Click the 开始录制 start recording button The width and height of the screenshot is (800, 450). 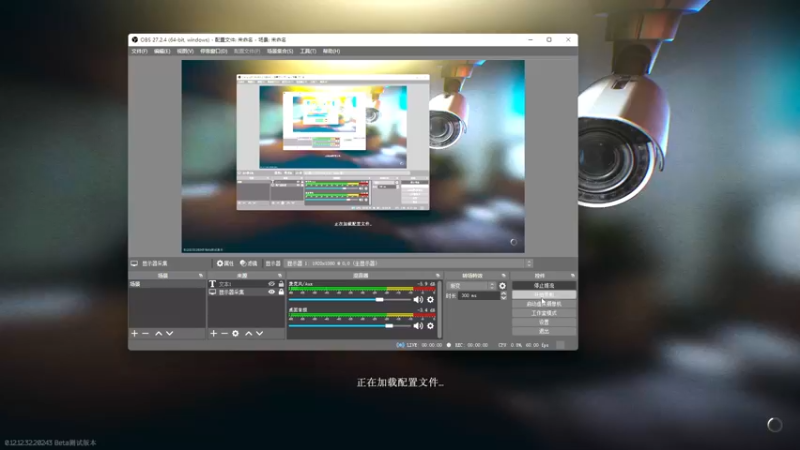pos(544,295)
